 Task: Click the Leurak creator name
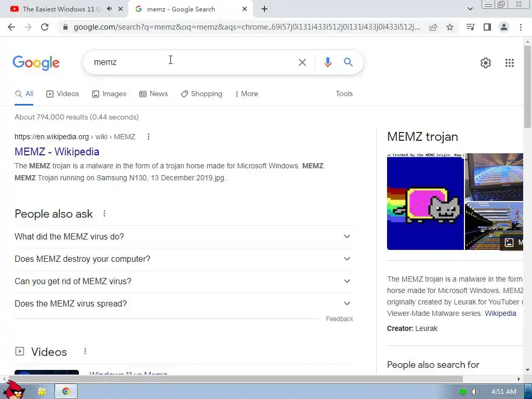coord(426,328)
